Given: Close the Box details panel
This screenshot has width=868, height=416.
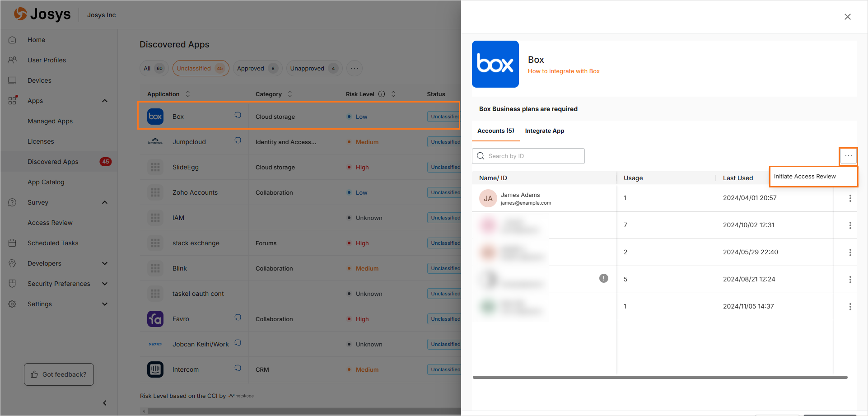Looking at the screenshot, I should point(848,17).
